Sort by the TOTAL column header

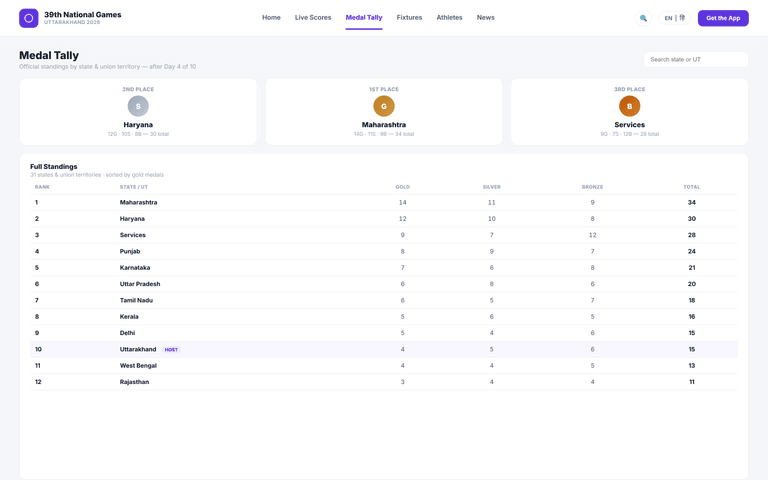pos(692,187)
